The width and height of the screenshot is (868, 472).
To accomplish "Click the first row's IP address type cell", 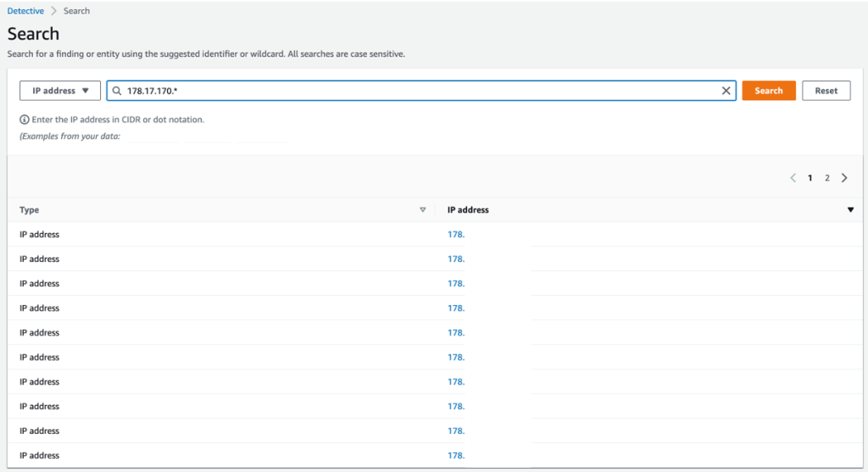I will (39, 235).
